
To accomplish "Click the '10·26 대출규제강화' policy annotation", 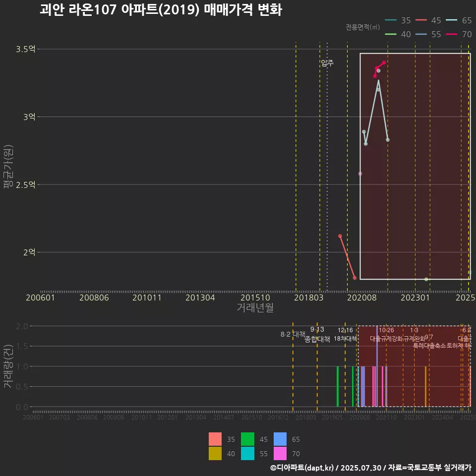I will click(386, 335).
